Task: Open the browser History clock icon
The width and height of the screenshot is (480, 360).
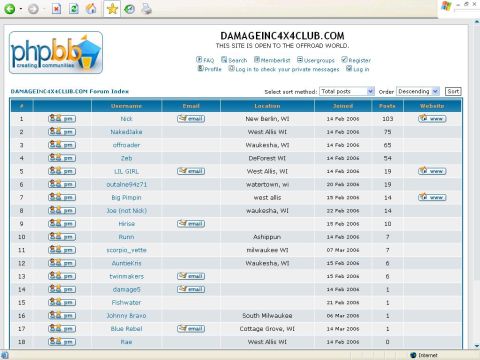Action: 129,9
